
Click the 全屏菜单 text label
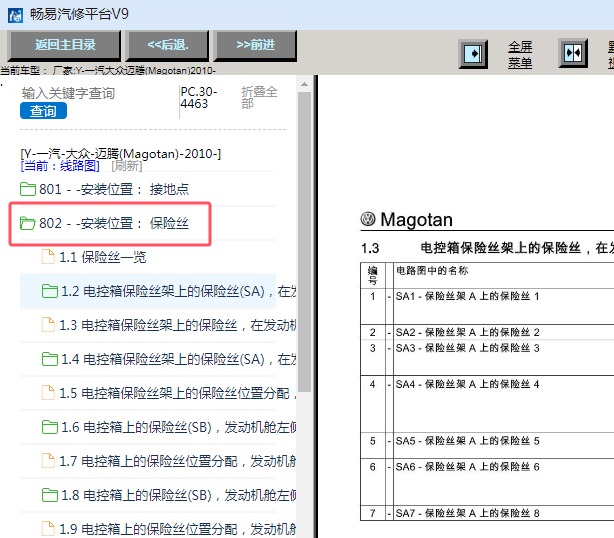(x=520, y=54)
